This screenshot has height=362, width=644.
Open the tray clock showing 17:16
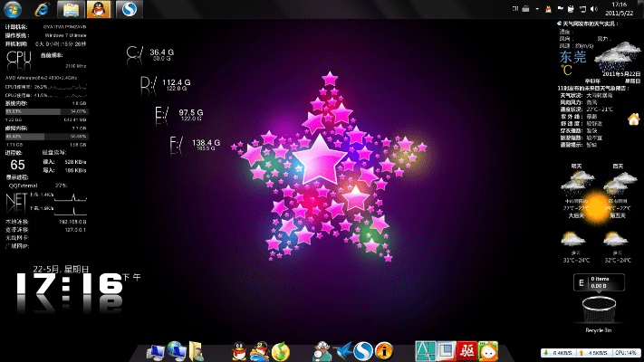[x=620, y=9]
